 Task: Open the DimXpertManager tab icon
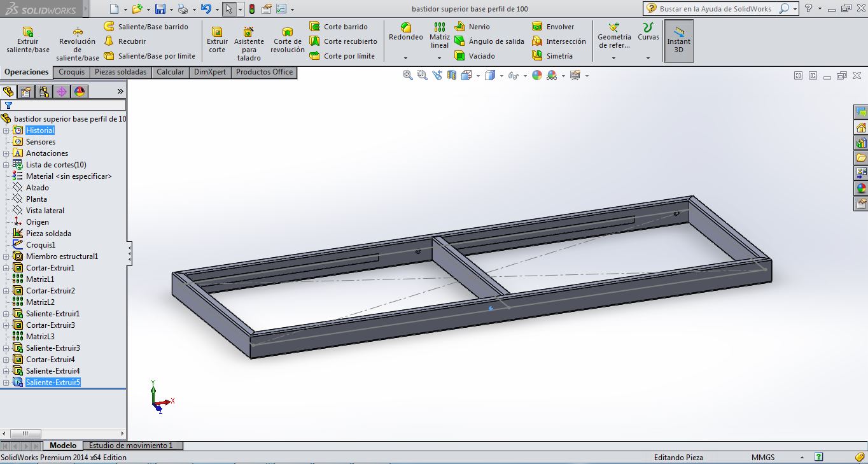click(62, 92)
